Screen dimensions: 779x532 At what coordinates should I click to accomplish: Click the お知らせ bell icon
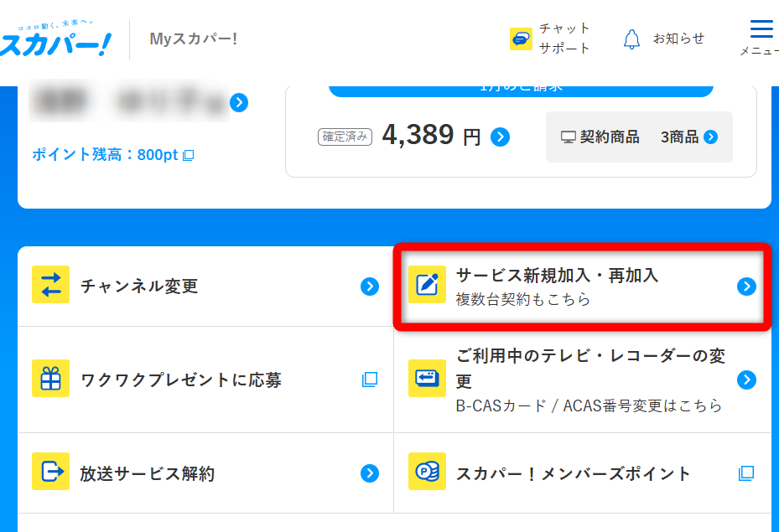pyautogui.click(x=631, y=38)
